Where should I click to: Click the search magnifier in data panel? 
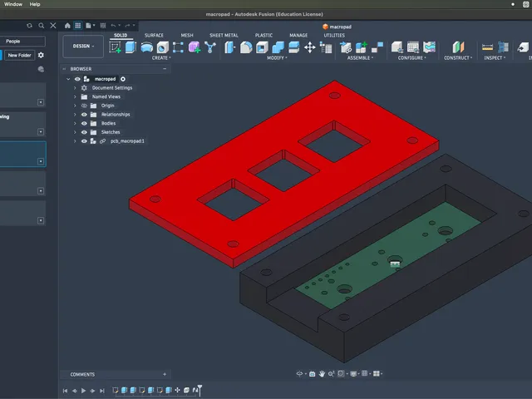(41, 26)
